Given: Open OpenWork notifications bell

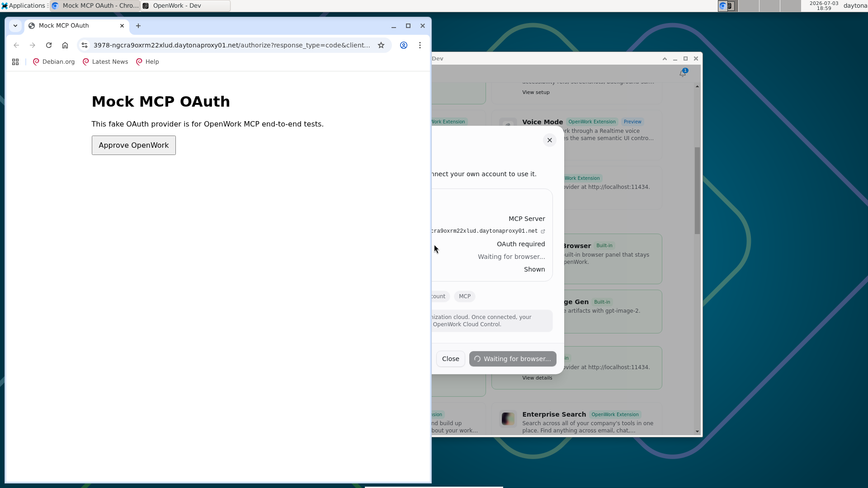Looking at the screenshot, I should [683, 73].
